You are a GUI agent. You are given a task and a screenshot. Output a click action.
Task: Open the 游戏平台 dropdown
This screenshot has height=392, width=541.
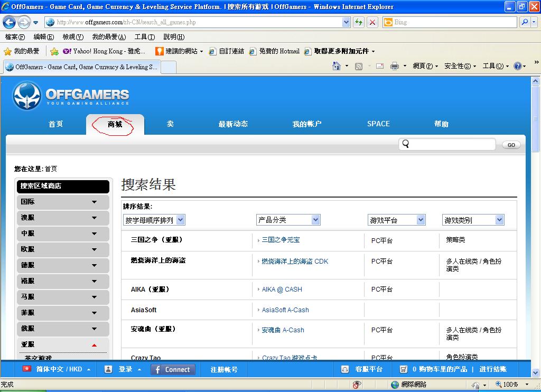pos(396,220)
